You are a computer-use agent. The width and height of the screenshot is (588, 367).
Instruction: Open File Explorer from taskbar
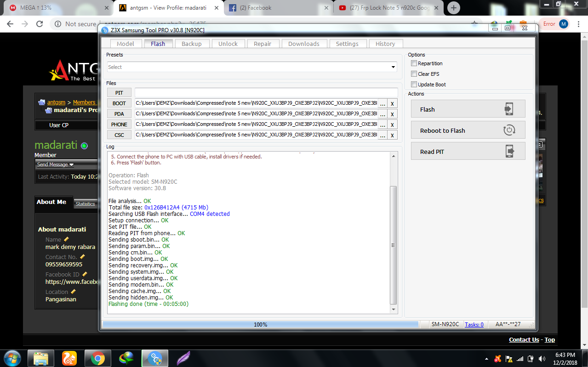(x=40, y=358)
